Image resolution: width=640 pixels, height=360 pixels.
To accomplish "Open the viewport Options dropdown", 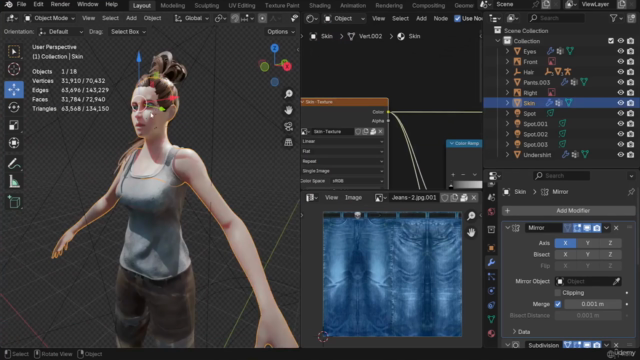I will coord(280,31).
